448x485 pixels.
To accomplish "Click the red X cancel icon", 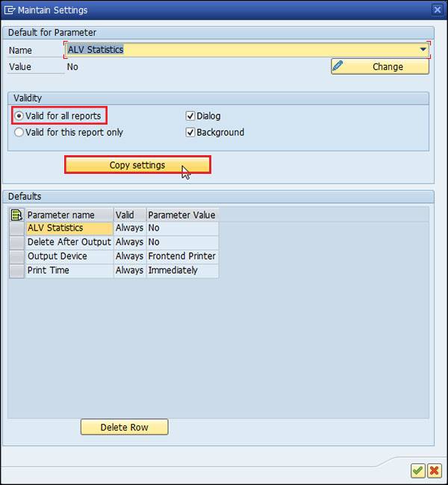I will [434, 471].
